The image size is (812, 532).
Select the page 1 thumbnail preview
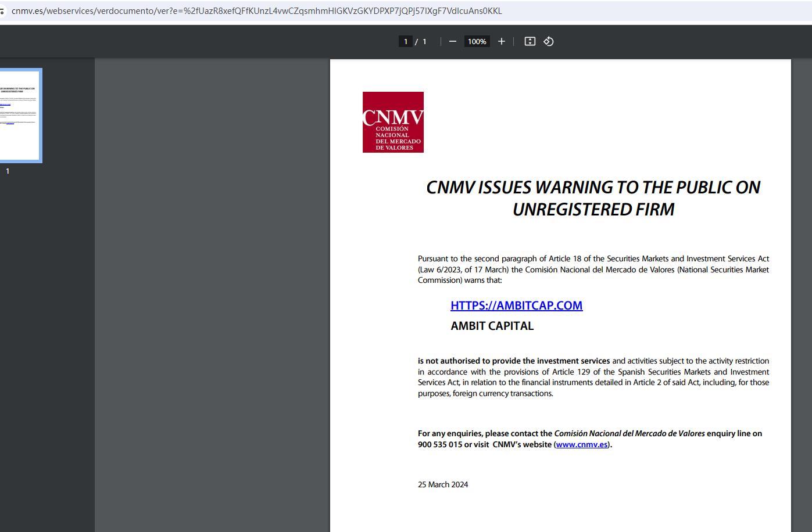tap(19, 115)
